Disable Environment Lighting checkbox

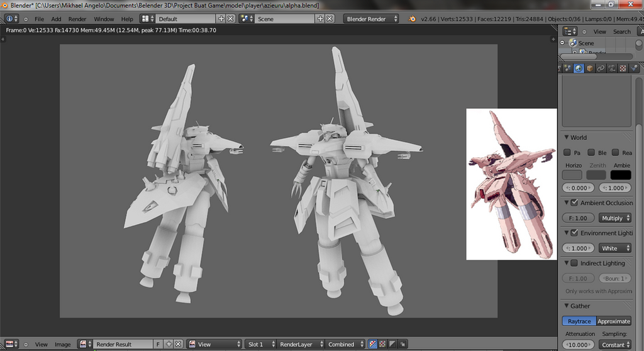click(574, 233)
